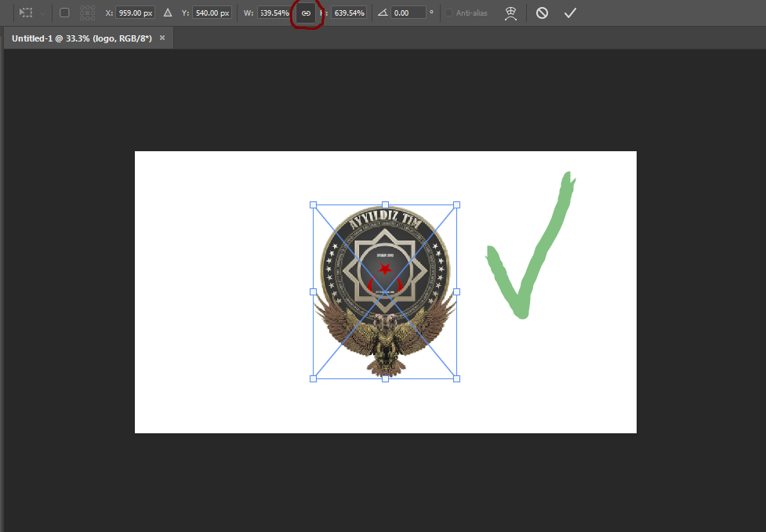The image size is (766, 532).
Task: Switch to warp mode icon
Action: 510,13
